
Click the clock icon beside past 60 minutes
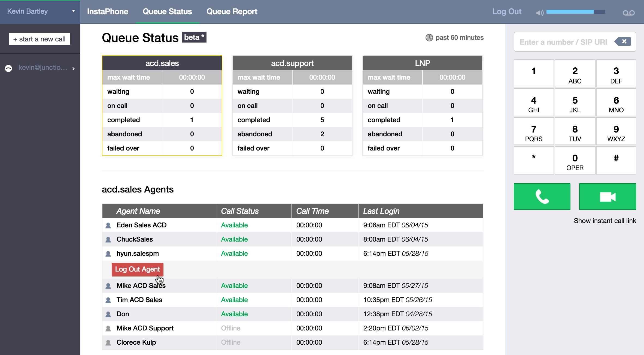429,38
